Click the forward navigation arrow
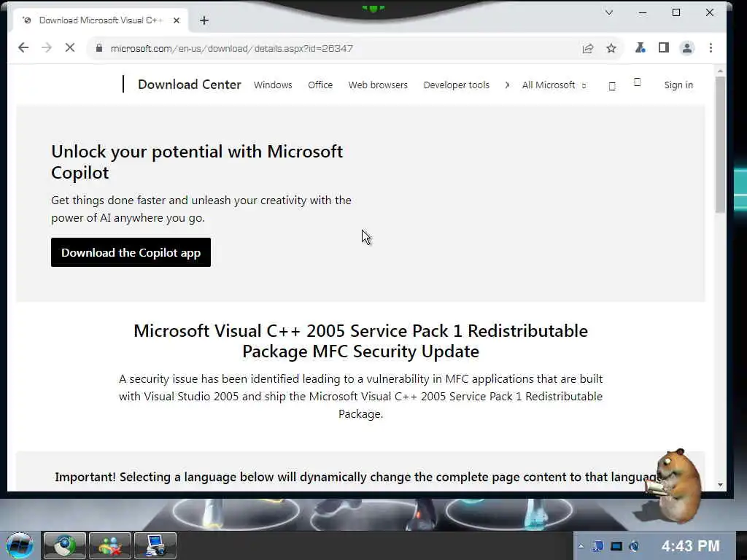The image size is (747, 560). pos(46,47)
